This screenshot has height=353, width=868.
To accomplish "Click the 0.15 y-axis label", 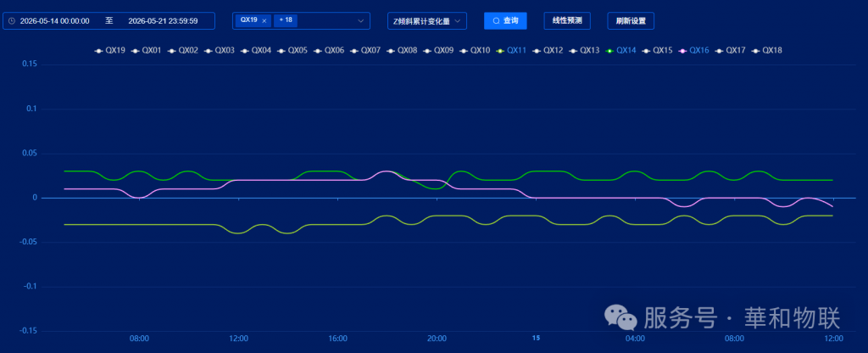I will click(29, 64).
